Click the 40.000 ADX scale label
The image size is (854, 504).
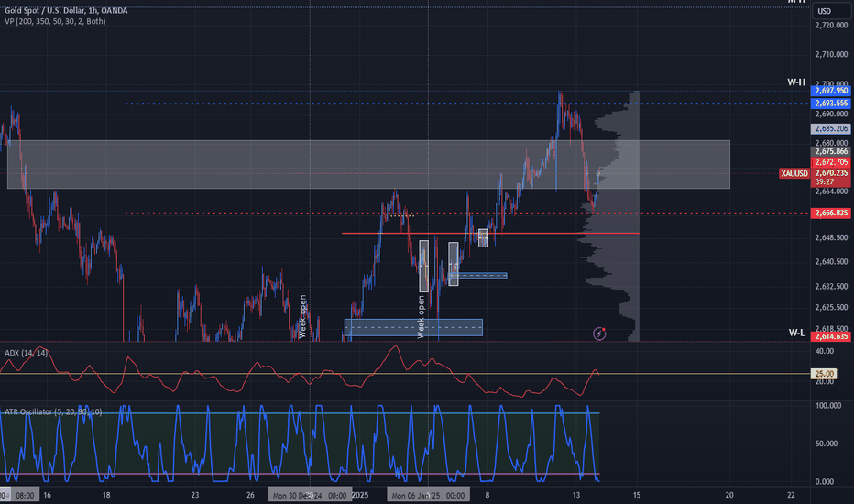[825, 352]
